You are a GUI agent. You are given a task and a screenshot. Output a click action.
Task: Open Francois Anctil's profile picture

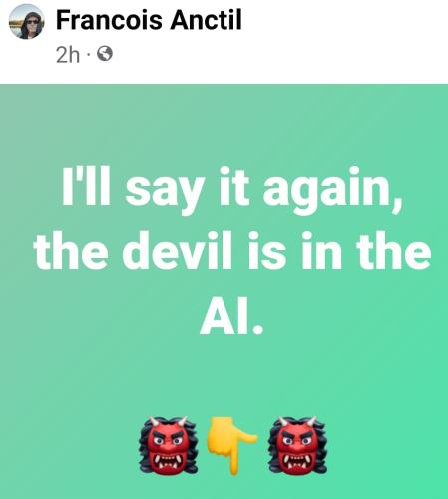click(x=26, y=22)
